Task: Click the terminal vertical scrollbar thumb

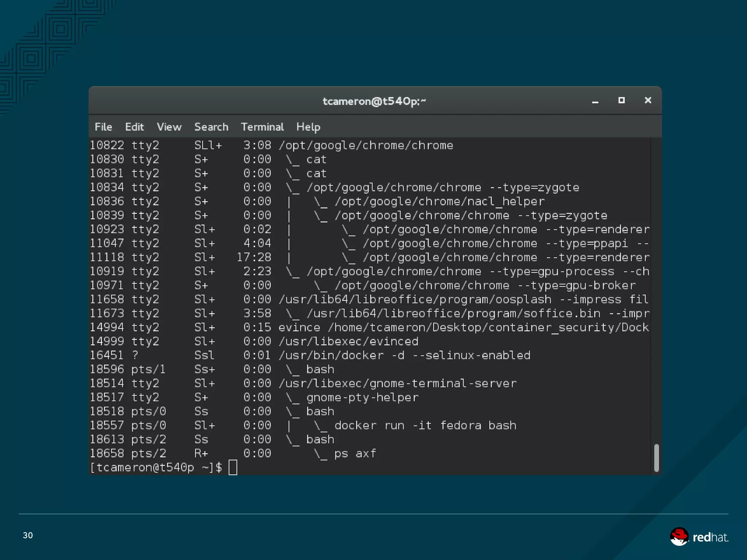Action: click(x=656, y=458)
